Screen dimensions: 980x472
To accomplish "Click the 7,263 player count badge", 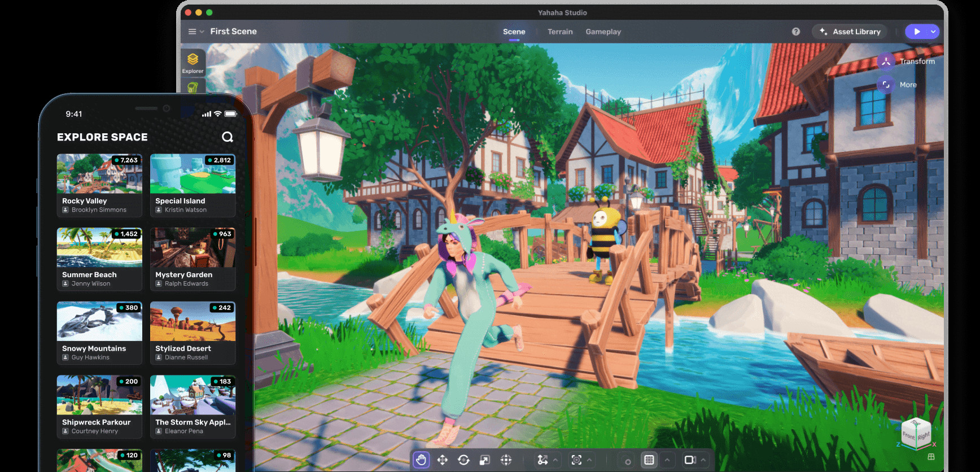I will coord(126,160).
